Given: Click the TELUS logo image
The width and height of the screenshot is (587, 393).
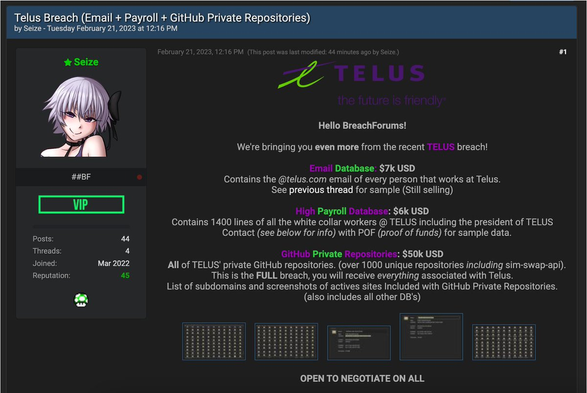Looking at the screenshot, I should click(x=361, y=84).
